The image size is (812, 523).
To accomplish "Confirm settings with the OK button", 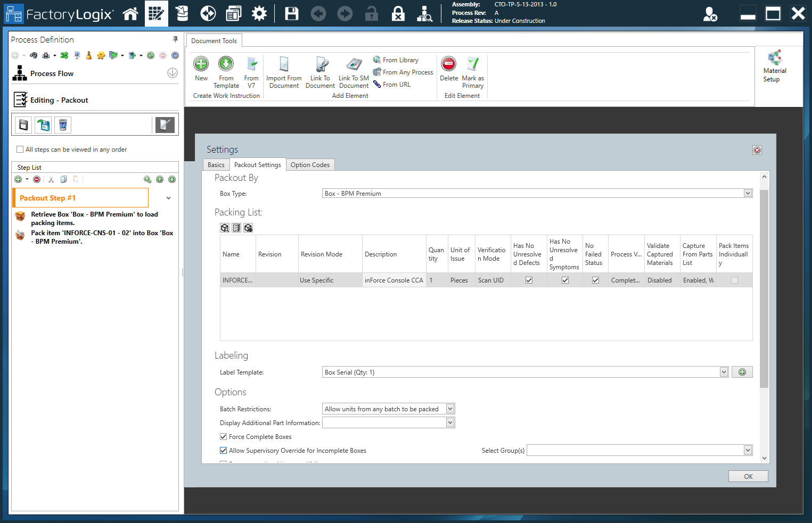I will [x=748, y=476].
